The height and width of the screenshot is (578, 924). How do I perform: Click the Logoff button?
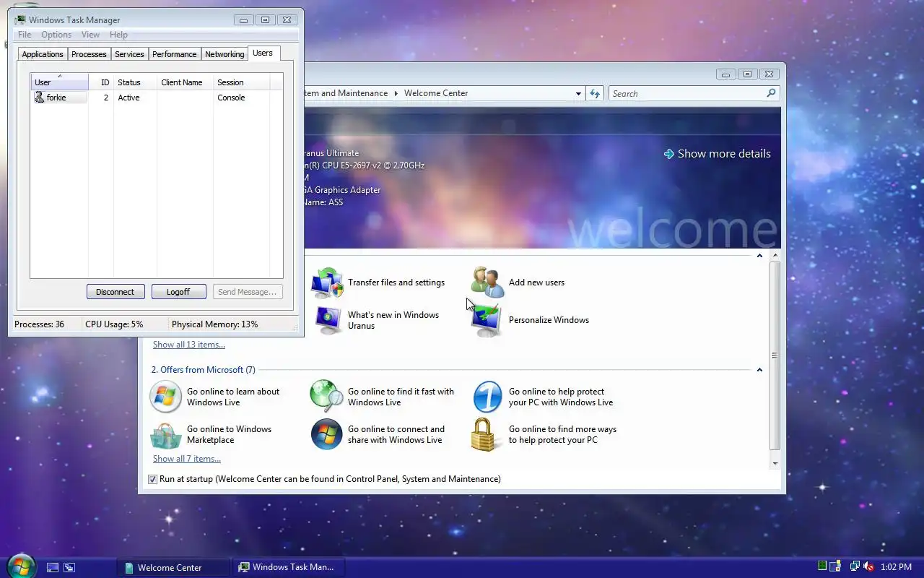(178, 292)
